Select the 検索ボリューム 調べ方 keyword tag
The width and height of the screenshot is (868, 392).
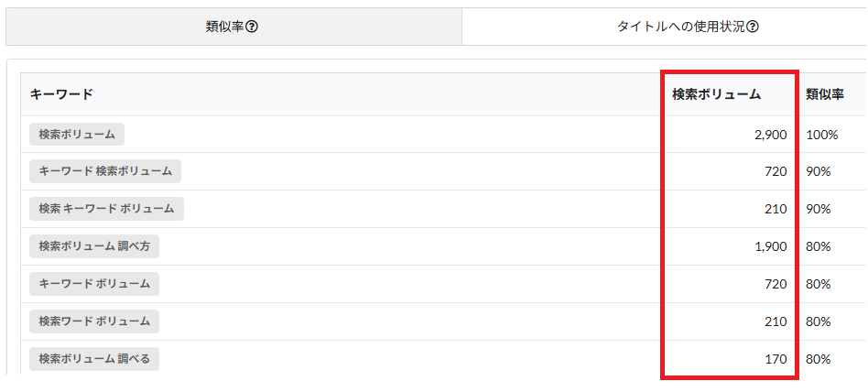point(94,246)
